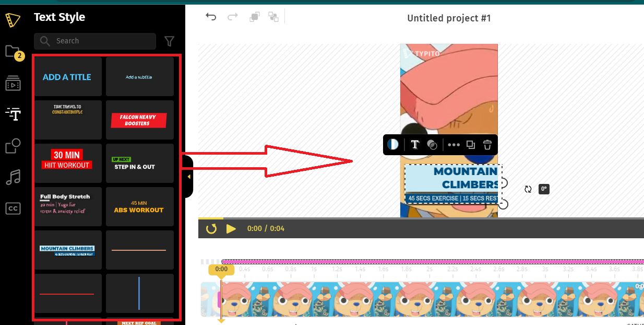Pick the Falcon Heavy Boosters style

139,120
